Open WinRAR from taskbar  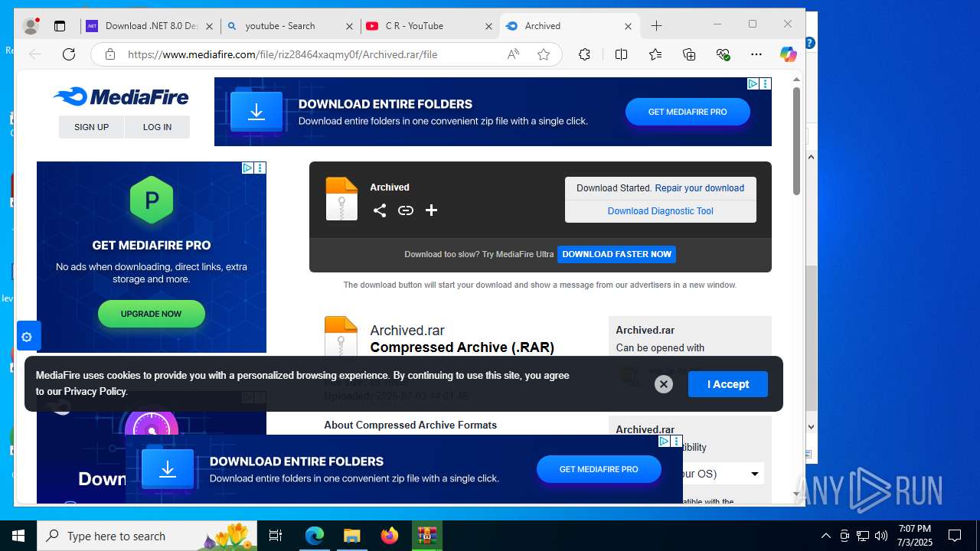[426, 536]
